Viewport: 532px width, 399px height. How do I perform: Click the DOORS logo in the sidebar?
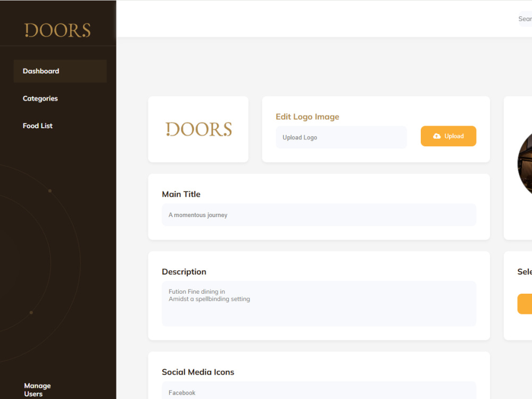point(57,30)
